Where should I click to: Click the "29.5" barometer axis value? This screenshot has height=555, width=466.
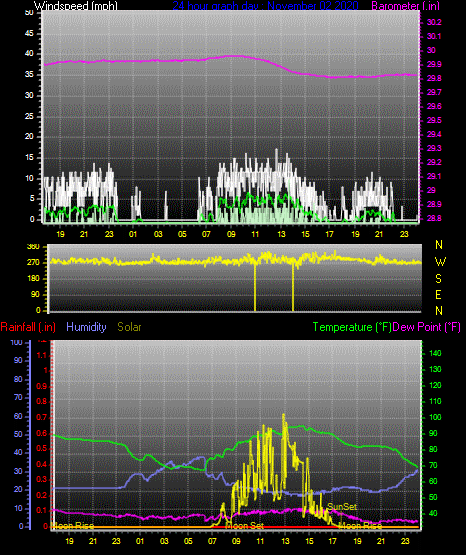(x=434, y=120)
